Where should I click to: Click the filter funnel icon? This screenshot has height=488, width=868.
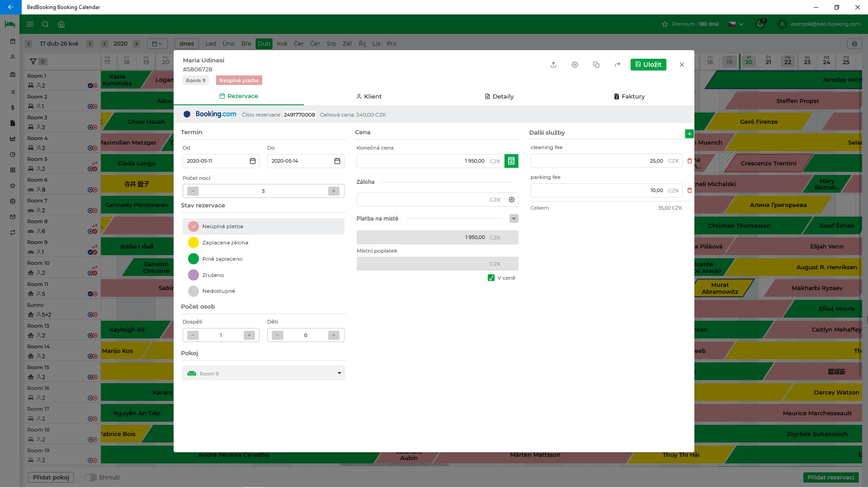click(33, 61)
